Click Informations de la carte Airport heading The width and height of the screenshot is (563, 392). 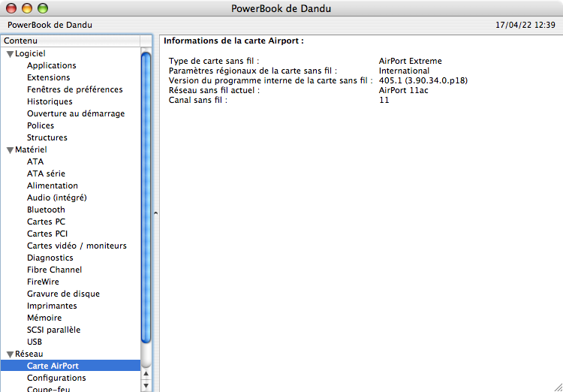coord(233,41)
